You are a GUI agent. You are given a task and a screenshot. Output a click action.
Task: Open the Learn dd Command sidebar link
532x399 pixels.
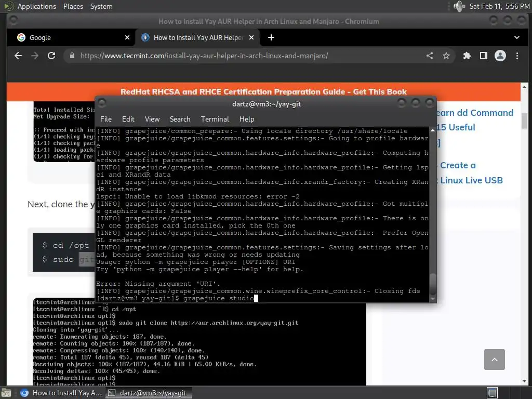pyautogui.click(x=474, y=113)
